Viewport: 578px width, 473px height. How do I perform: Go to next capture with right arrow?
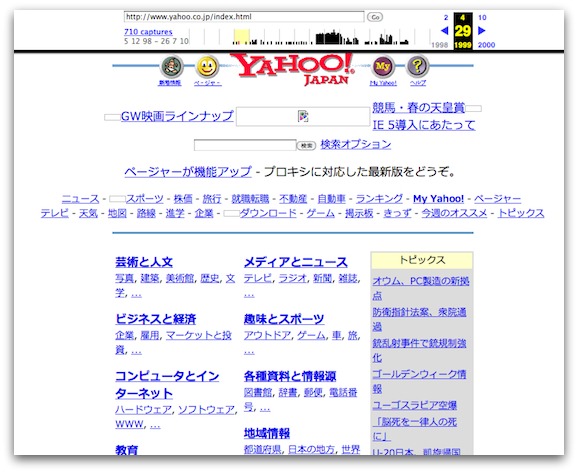click(482, 31)
